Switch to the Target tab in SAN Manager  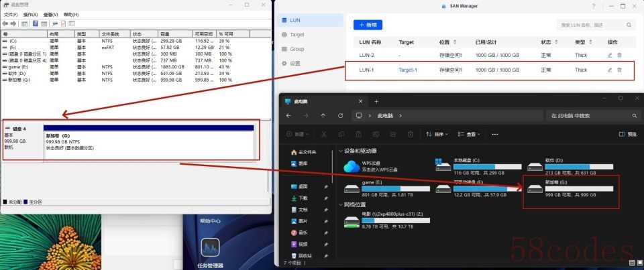pos(297,34)
